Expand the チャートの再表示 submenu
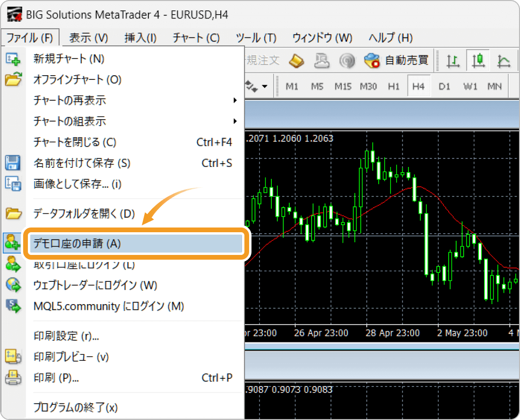 coord(235,100)
